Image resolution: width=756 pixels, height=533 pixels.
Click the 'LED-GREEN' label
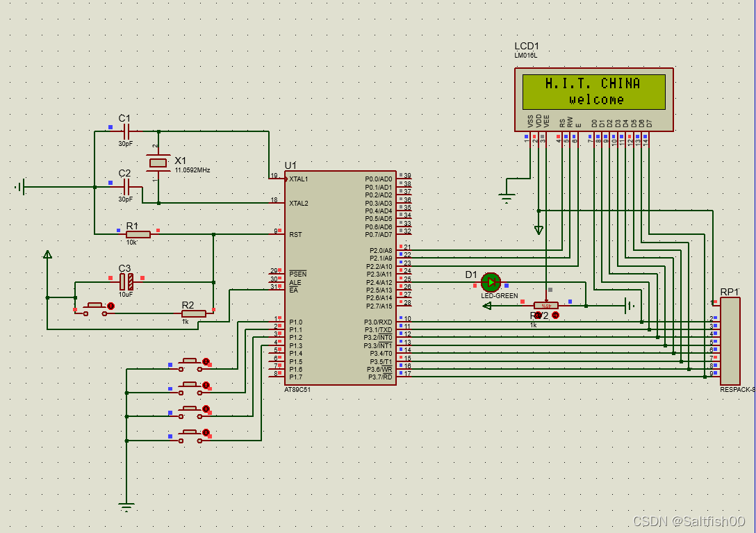coord(500,295)
